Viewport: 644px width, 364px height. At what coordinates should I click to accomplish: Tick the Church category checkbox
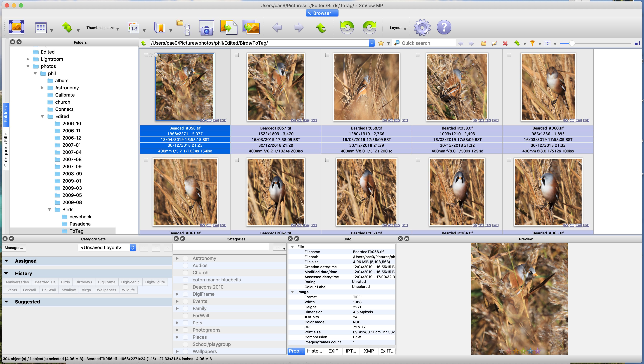(x=185, y=272)
